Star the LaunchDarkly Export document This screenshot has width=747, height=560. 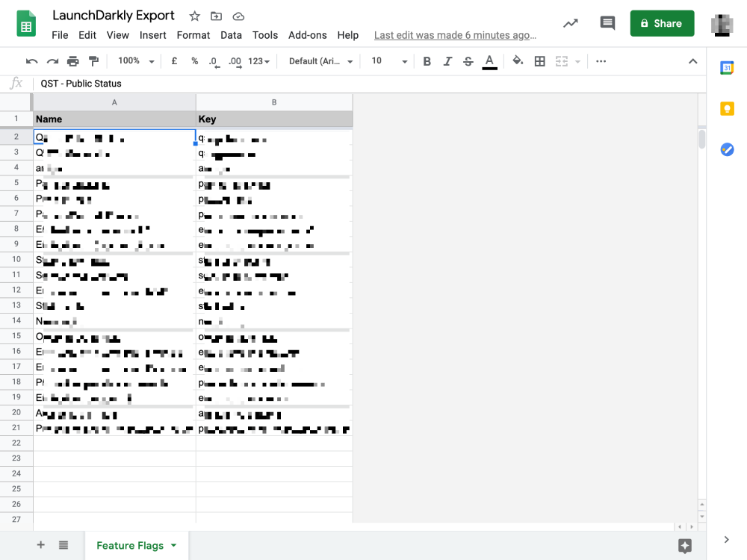(195, 16)
